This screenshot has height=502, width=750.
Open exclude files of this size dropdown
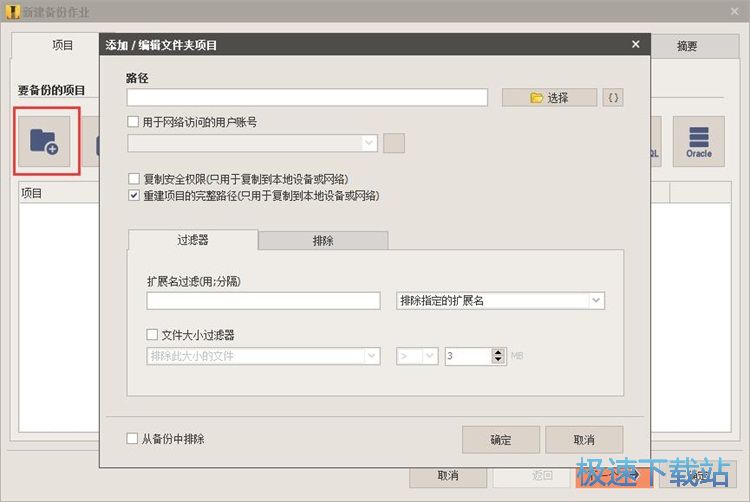point(264,356)
